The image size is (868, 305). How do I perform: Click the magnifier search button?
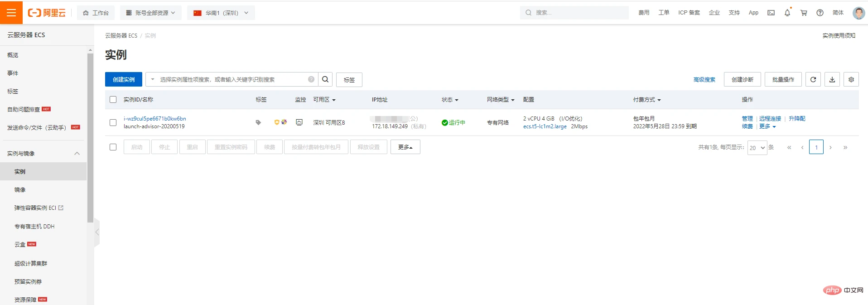point(325,79)
